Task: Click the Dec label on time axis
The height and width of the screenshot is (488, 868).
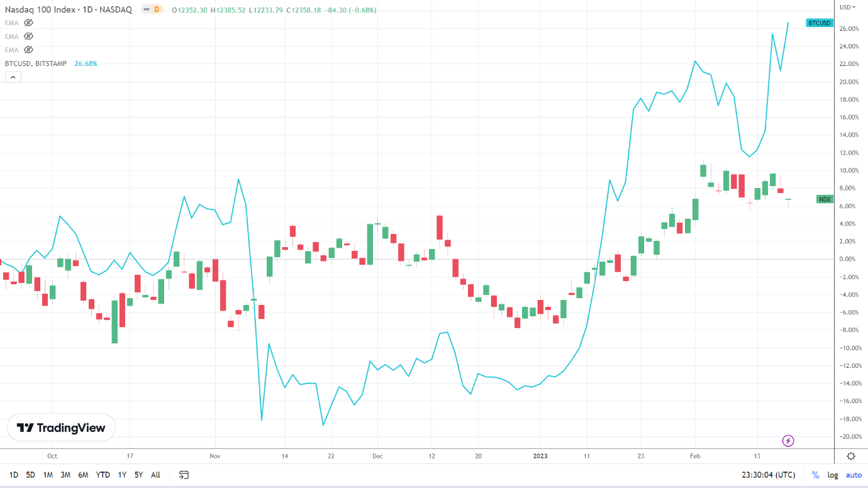Action: tap(377, 456)
